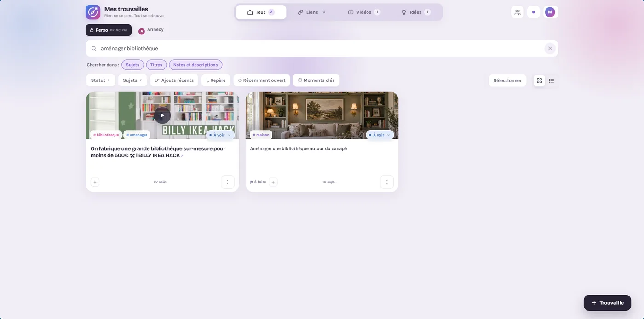Image resolution: width=644 pixels, height=319 pixels.
Task: Click the 18 sept. date
Action: (329, 182)
